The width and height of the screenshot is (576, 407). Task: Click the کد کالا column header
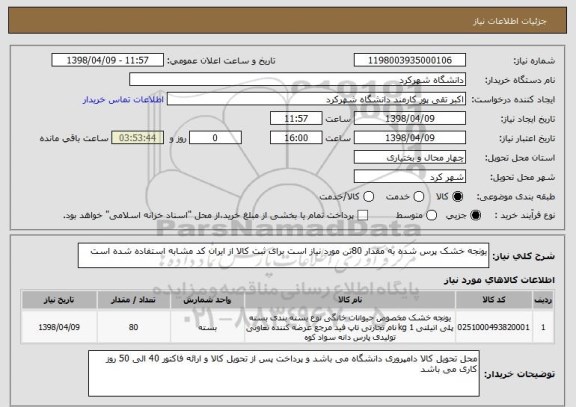(x=494, y=300)
